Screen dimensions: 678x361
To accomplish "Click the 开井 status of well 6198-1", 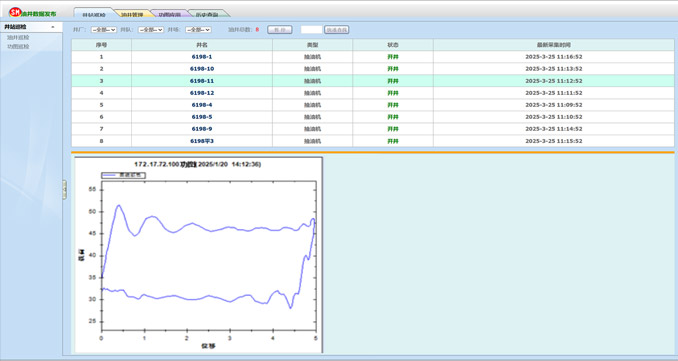I will click(393, 57).
